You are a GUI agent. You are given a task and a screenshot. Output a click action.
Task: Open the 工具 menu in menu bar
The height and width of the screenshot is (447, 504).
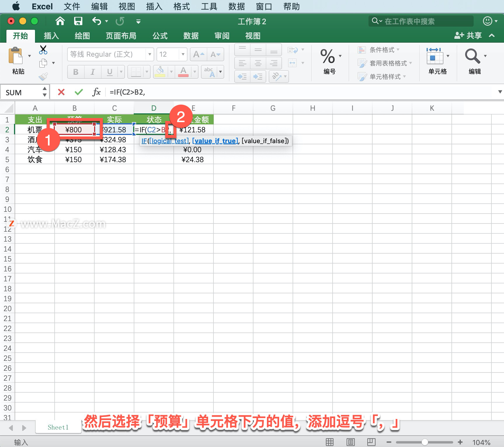209,6
